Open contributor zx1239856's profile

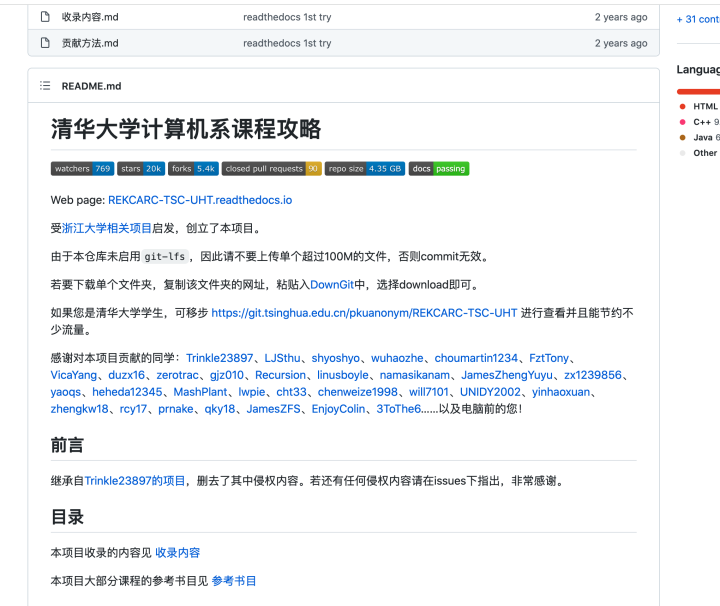(593, 375)
